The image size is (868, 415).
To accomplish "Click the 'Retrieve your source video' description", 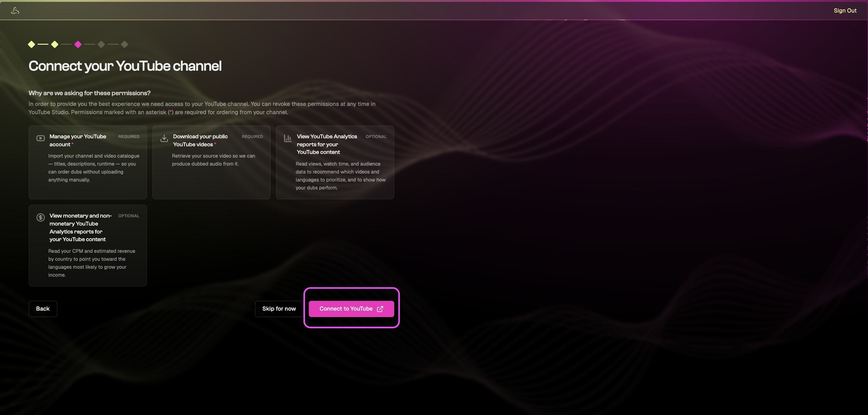I will click(x=214, y=160).
